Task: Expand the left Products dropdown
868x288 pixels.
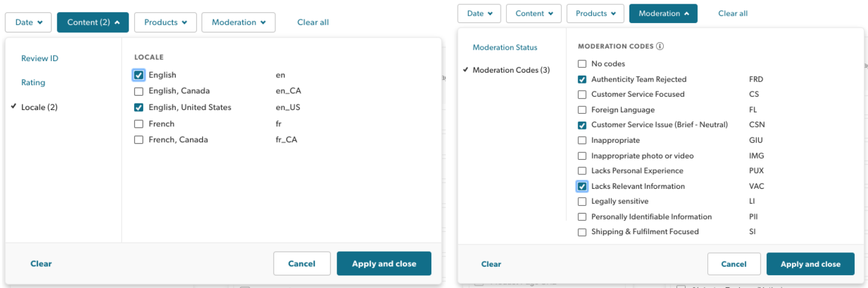Action: 166,22
